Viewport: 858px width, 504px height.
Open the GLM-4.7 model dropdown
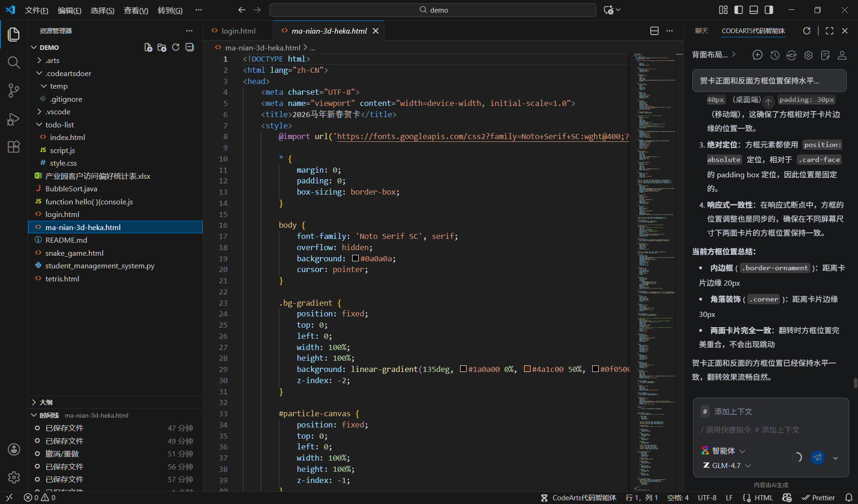727,465
